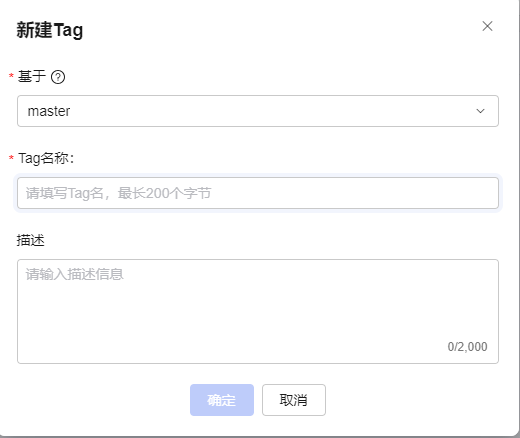The image size is (520, 438).
Task: Focus the Tag名称 input field
Action: (x=258, y=193)
